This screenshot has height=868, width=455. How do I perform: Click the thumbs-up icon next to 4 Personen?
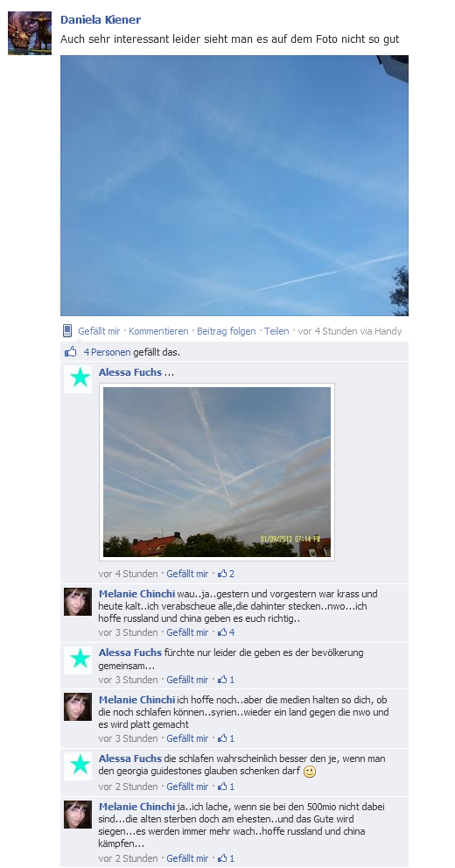tap(71, 351)
